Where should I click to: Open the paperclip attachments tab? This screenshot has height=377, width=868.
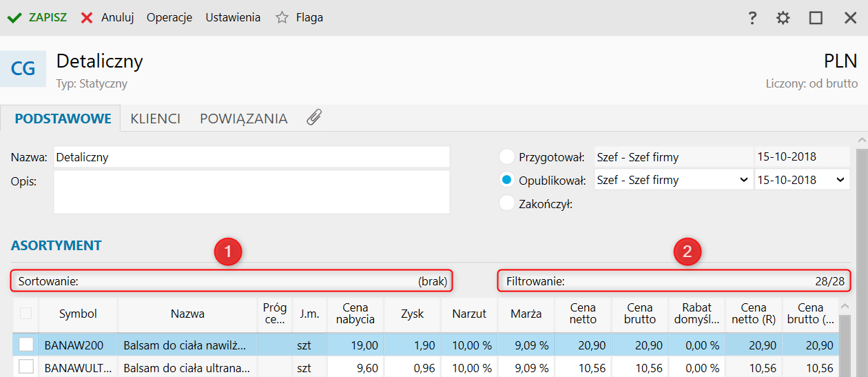314,118
